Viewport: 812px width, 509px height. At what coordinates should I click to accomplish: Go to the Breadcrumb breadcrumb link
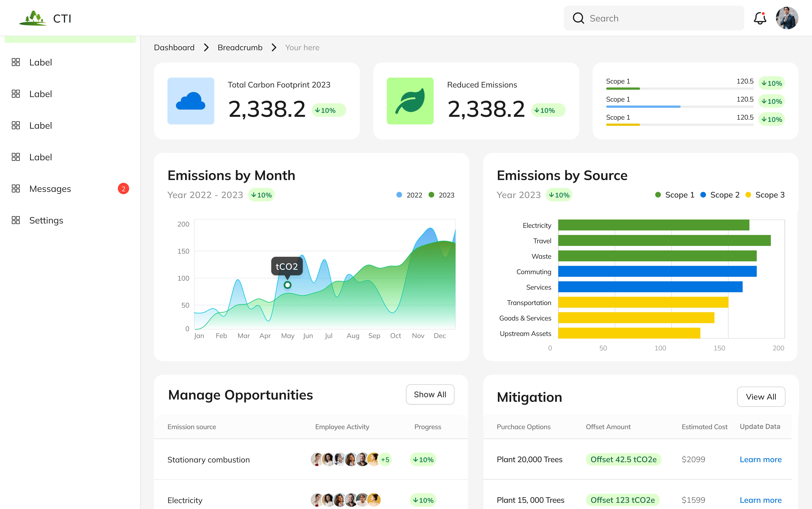tap(240, 47)
